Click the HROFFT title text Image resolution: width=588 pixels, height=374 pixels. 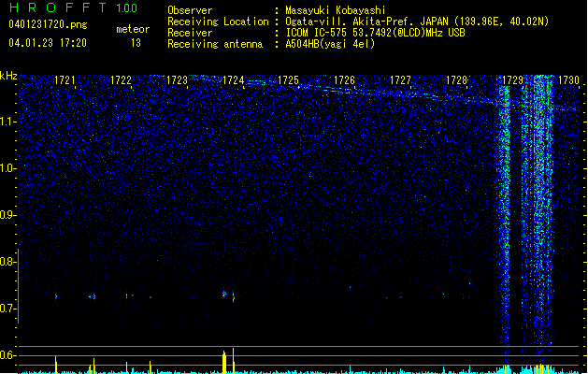point(58,7)
